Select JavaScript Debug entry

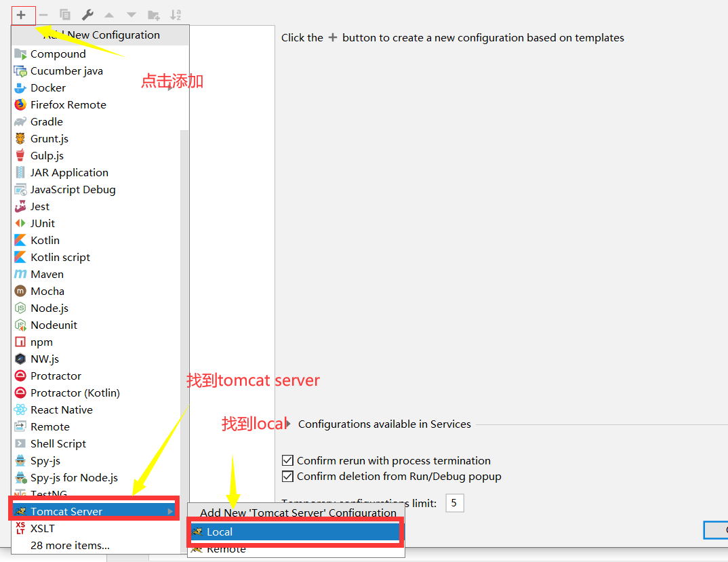click(96, 190)
